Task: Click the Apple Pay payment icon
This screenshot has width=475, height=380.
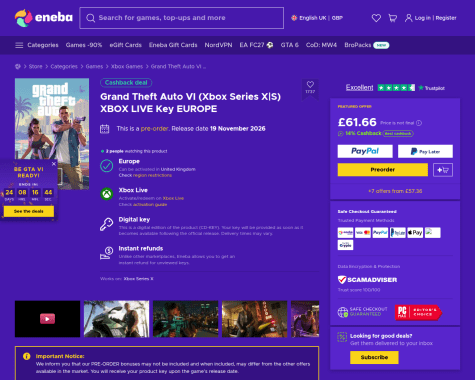Action: (415, 232)
